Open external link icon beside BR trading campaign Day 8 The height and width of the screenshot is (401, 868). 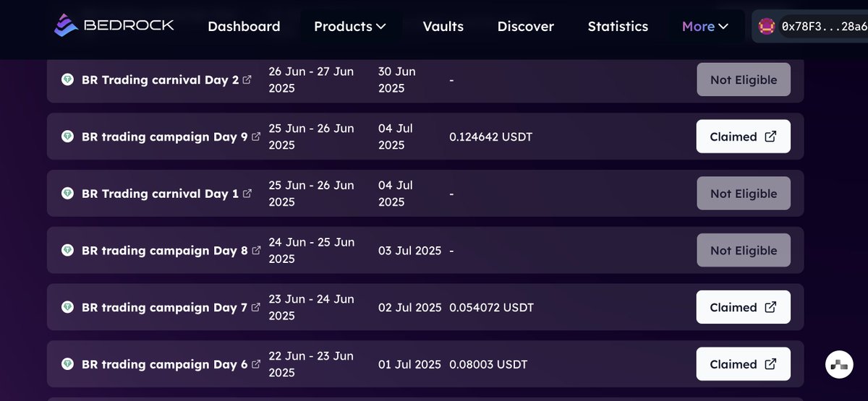[255, 251]
